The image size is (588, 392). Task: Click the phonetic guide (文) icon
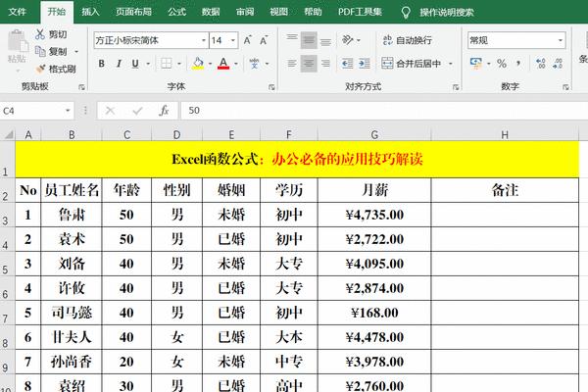tap(254, 64)
